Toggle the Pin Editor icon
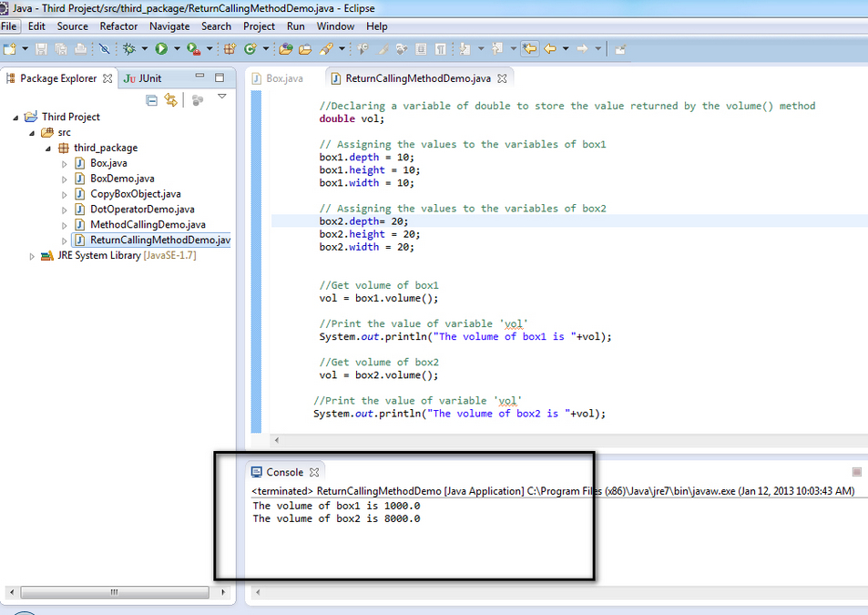868x615 pixels. (620, 49)
